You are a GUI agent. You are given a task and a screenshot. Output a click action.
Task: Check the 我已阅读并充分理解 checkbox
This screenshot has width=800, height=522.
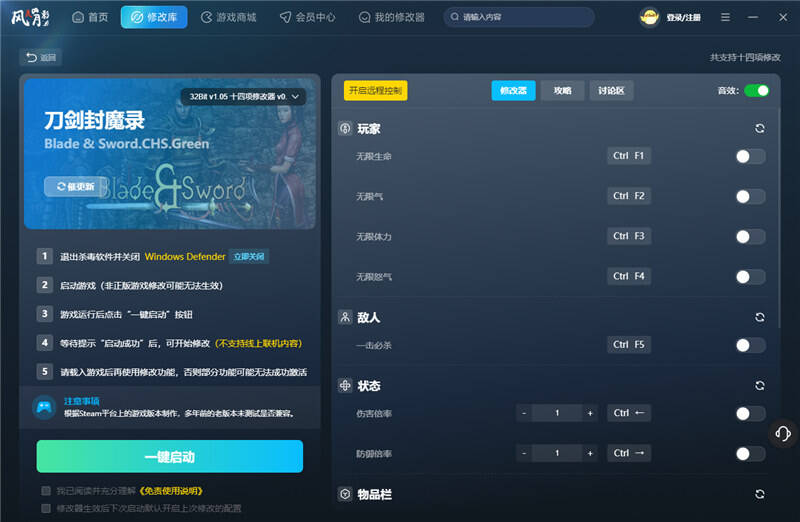[x=46, y=491]
